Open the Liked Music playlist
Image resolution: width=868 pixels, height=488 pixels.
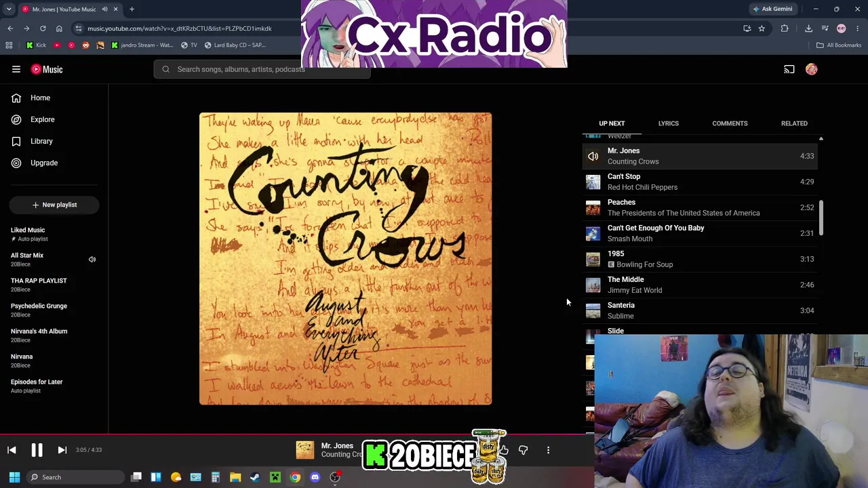click(54, 234)
